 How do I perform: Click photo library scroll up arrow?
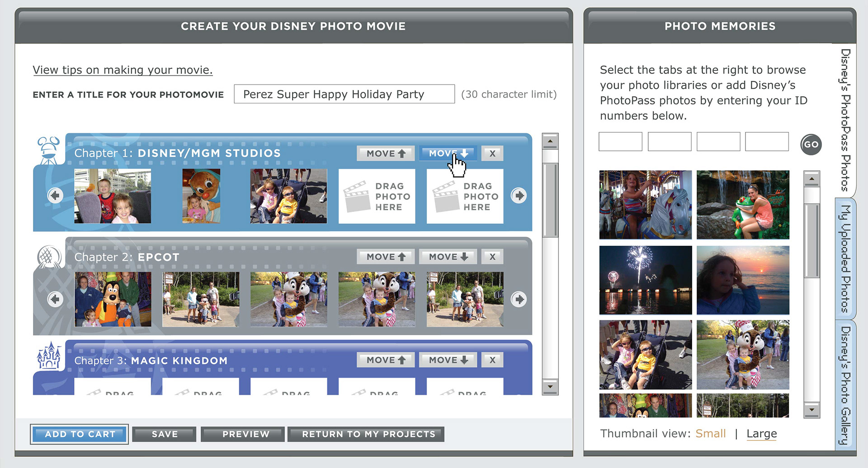point(811,179)
